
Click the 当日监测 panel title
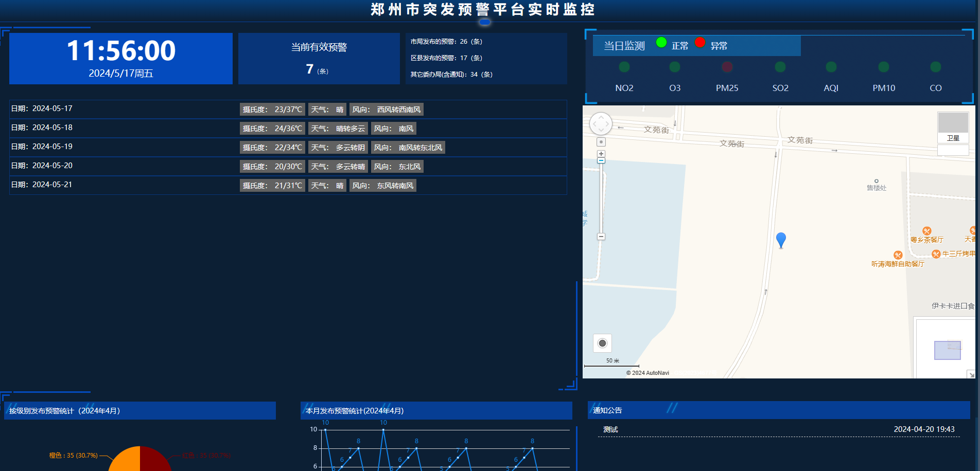[x=624, y=46]
